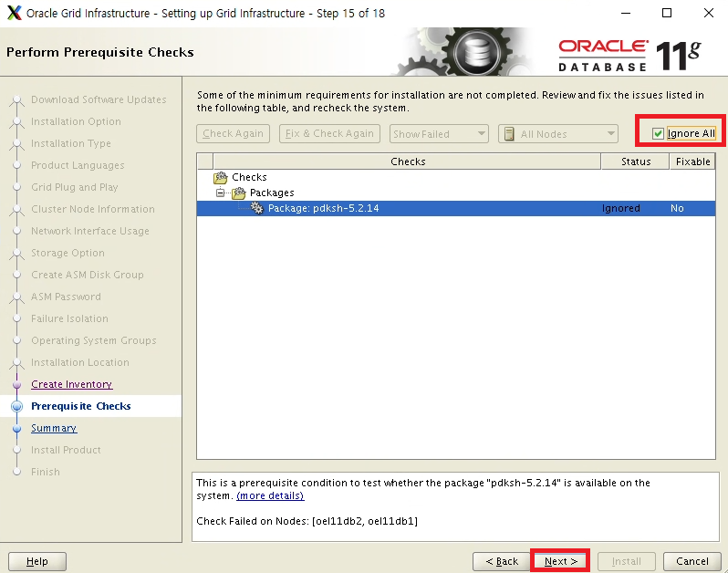
Task: Click the Install Product step
Action: pos(66,450)
